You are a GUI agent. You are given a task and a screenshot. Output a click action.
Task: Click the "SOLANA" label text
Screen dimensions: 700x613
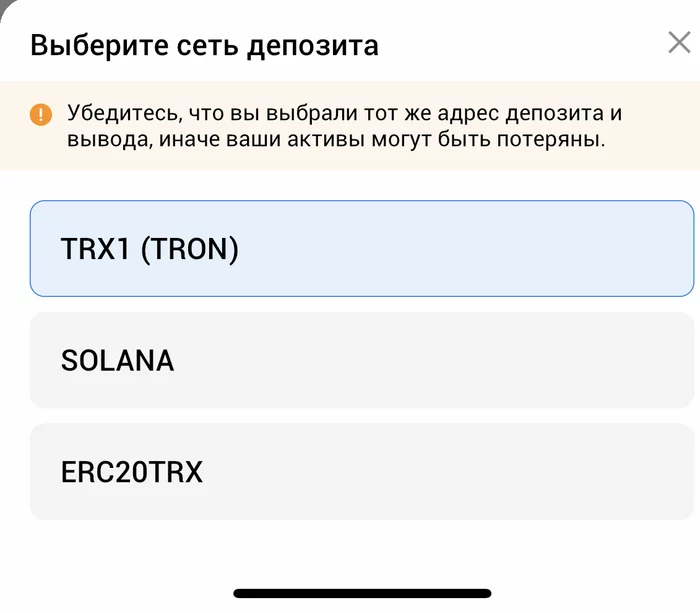(x=117, y=360)
